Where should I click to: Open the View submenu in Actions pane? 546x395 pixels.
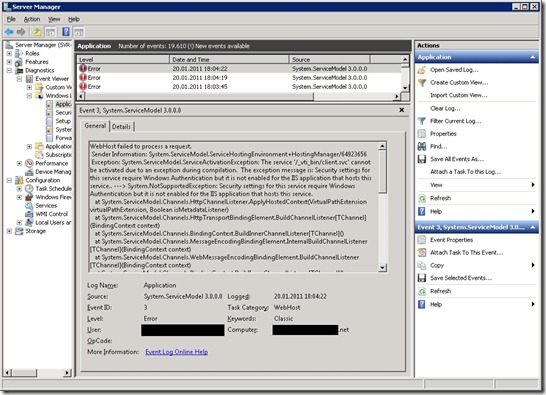477,185
